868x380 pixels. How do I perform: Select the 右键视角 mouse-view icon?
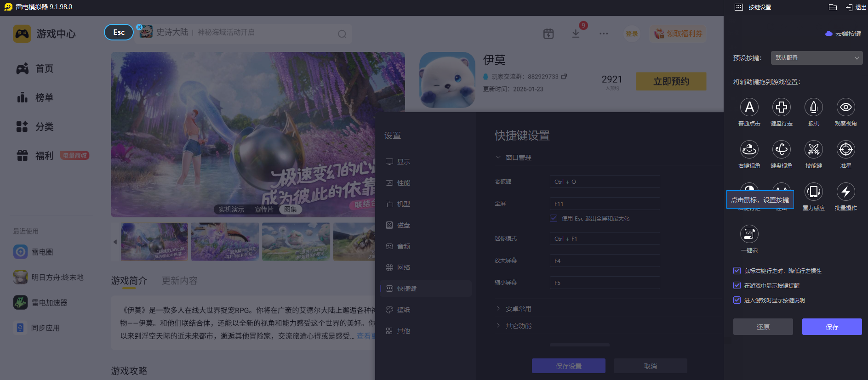[749, 149]
